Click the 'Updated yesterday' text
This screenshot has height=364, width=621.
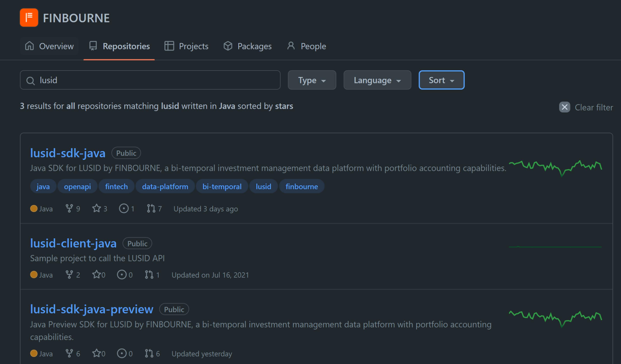202,354
